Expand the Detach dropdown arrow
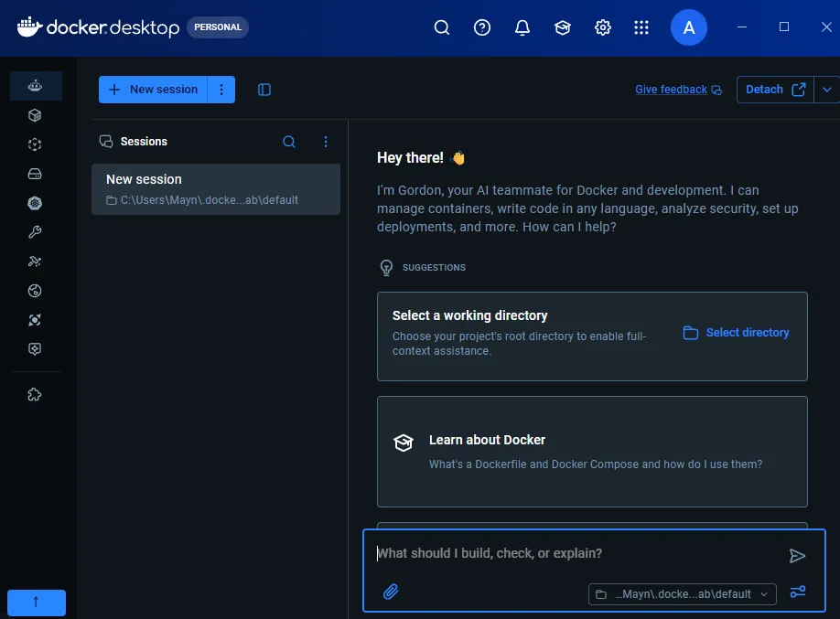 point(826,90)
